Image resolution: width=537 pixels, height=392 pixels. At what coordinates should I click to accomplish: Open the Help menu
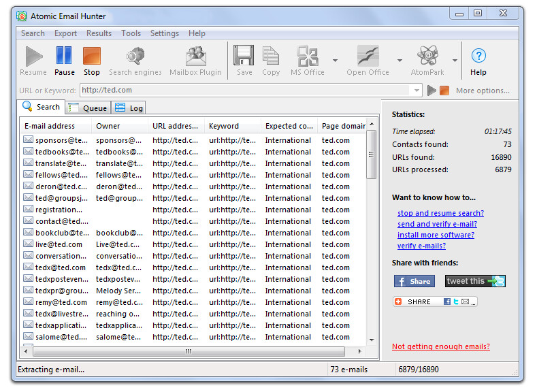pos(197,33)
